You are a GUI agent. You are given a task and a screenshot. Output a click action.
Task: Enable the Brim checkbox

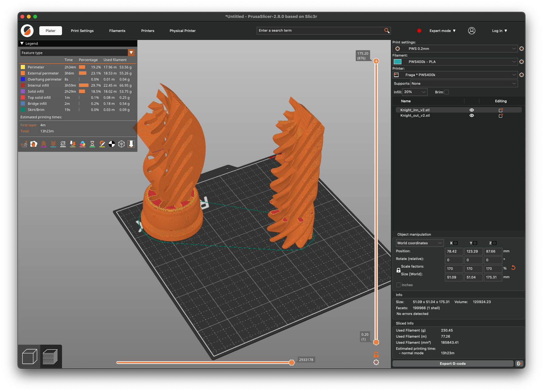447,92
